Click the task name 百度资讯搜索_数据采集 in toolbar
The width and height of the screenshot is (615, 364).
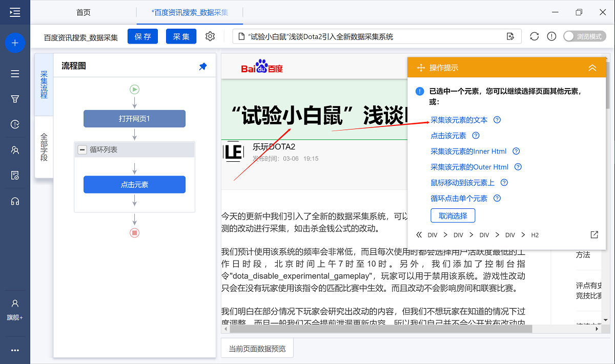(x=81, y=37)
